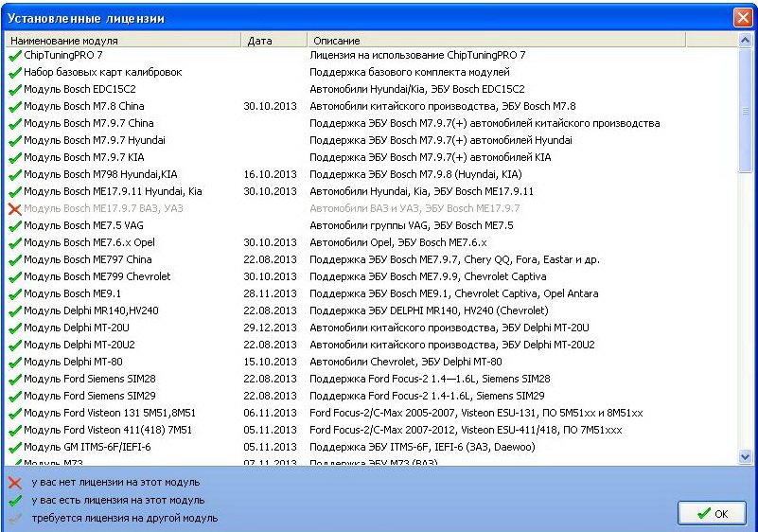The image size is (758, 532).
Task: Click checkmark beside Модуль Bosch ME799 Chevrolet
Action: [15, 277]
